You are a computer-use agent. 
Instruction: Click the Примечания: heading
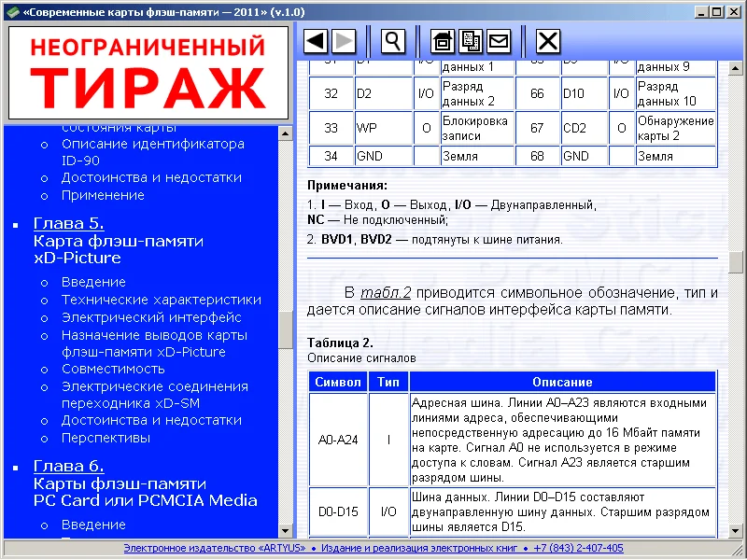[347, 185]
